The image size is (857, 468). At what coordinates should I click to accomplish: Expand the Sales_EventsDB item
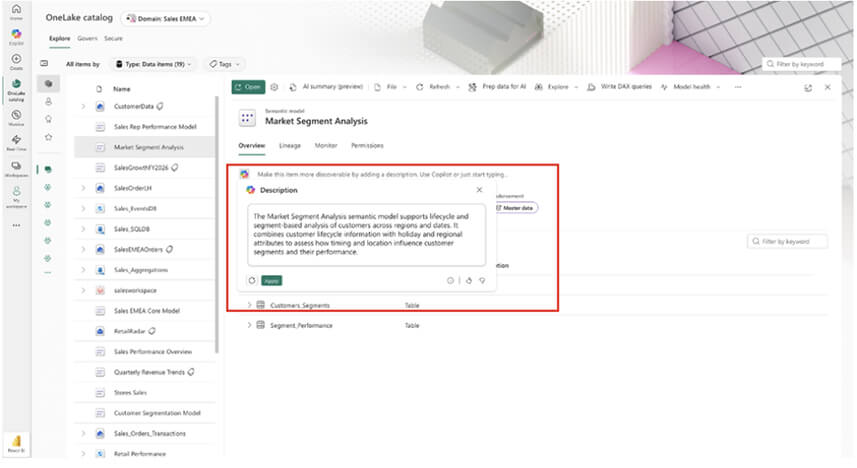(x=83, y=209)
